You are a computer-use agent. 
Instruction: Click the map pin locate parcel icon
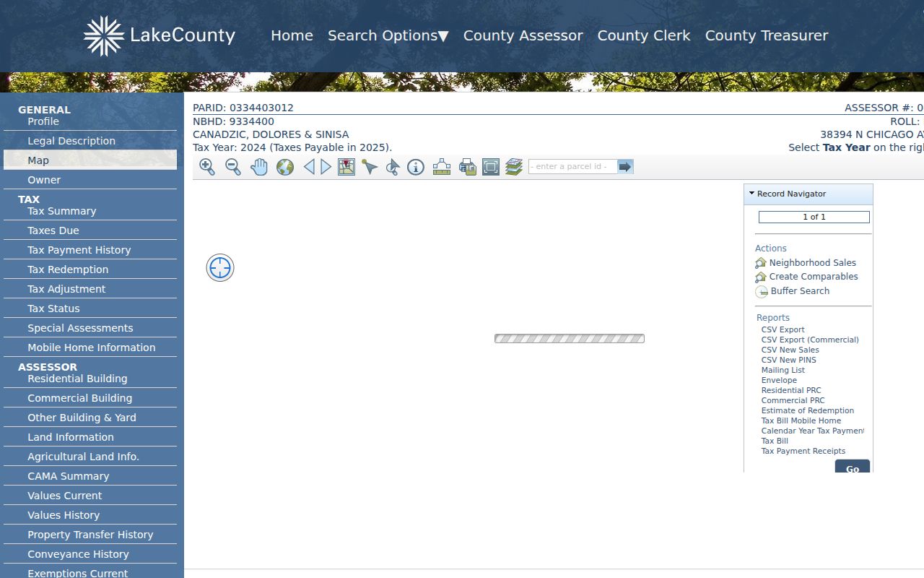[x=346, y=167]
